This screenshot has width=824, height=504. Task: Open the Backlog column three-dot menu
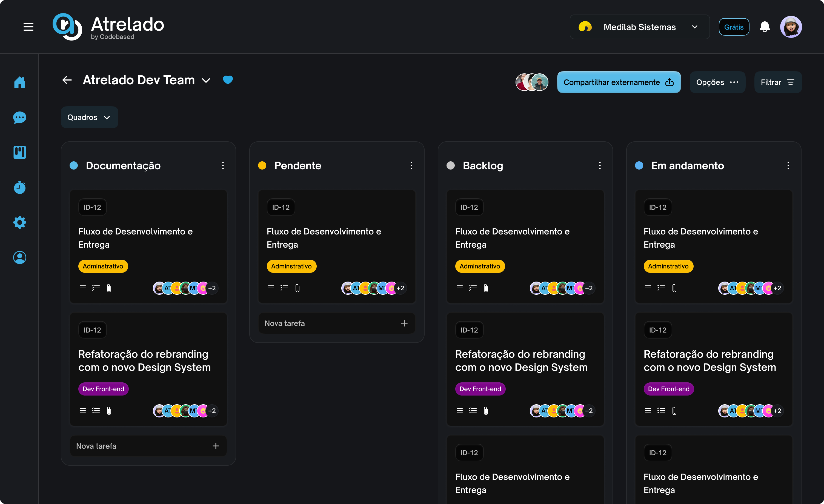pos(600,165)
